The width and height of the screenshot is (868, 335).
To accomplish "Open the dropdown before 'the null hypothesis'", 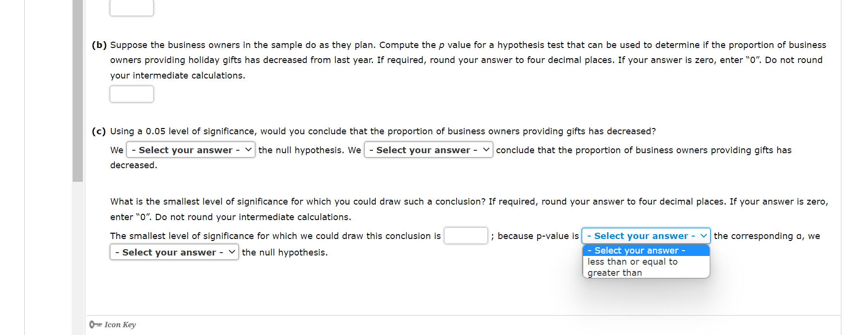I will 174,252.
